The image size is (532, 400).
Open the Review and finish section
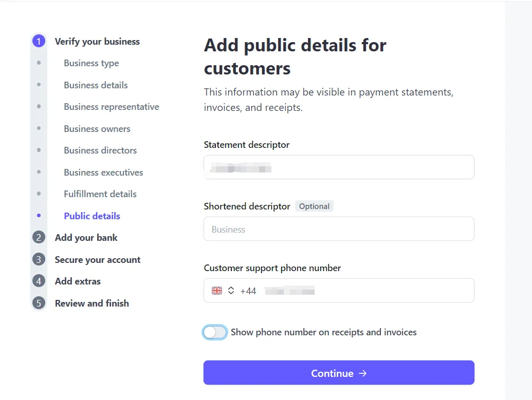(92, 303)
